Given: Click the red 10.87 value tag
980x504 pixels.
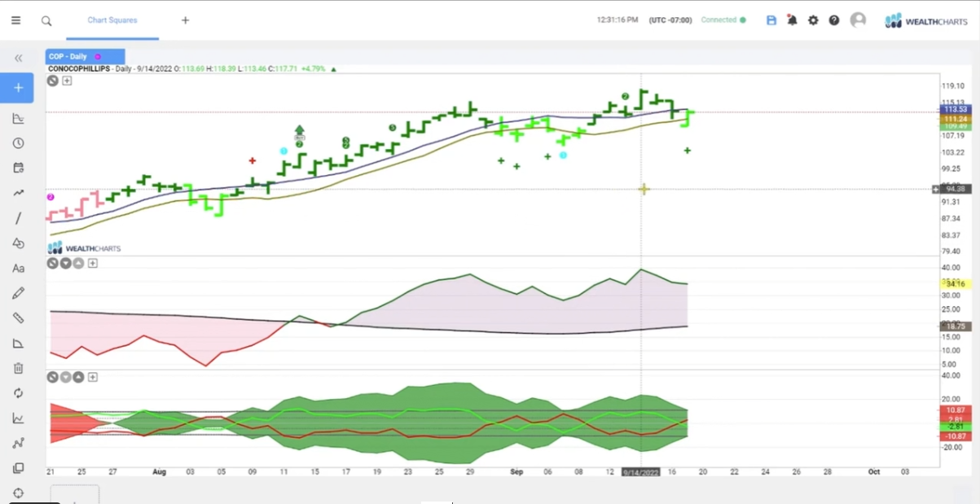Looking at the screenshot, I should pos(954,410).
